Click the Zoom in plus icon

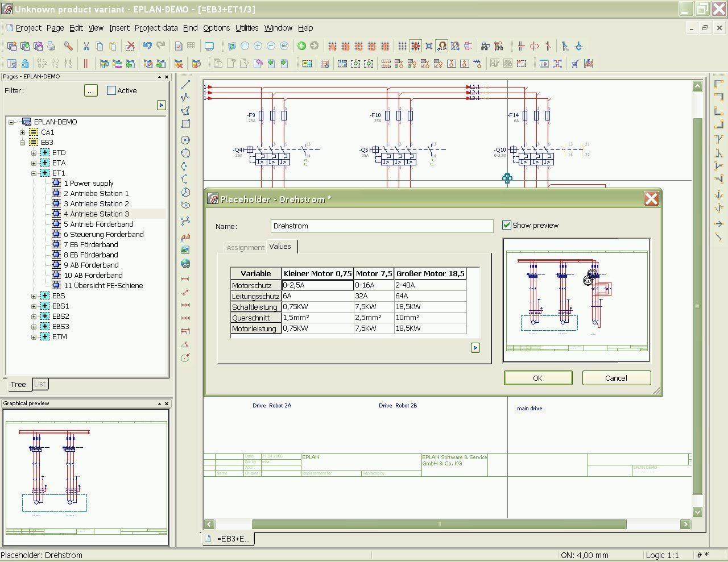(x=258, y=46)
